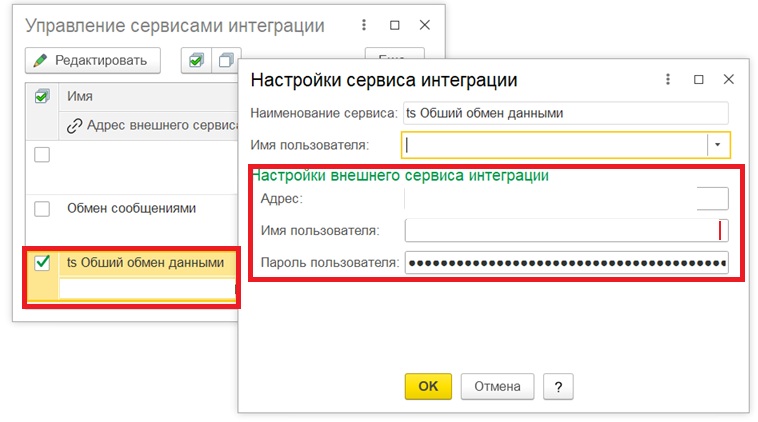Uncheck the ts Общий обмен данными checkbox
The image size is (758, 422).
pos(42,263)
